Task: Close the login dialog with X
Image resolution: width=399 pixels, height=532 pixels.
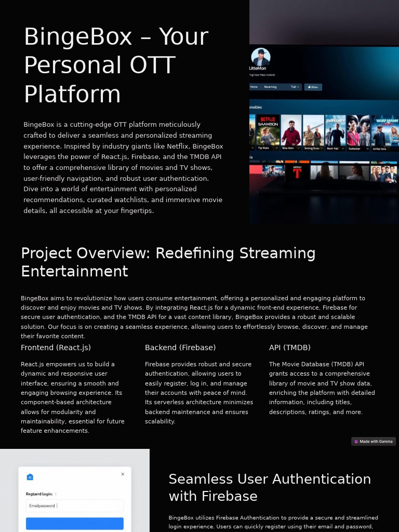Action: 123,474
